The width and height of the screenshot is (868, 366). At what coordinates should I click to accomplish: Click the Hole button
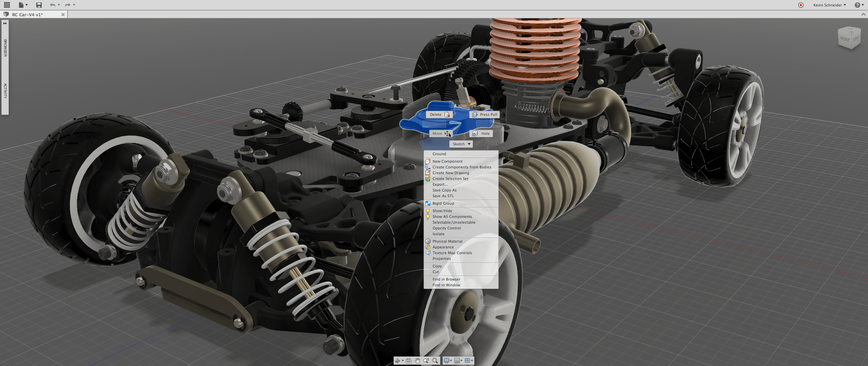[x=481, y=133]
